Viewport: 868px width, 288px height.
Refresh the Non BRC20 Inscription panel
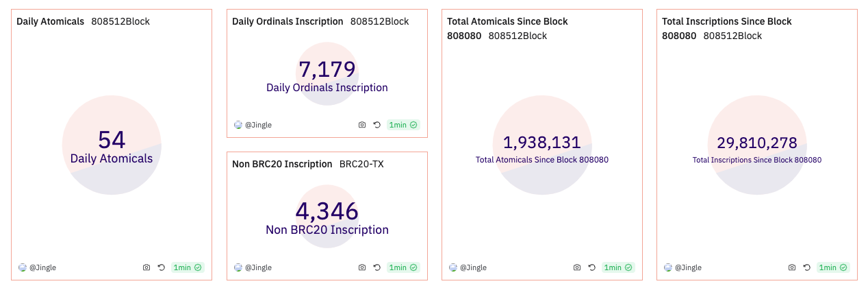[x=377, y=267]
